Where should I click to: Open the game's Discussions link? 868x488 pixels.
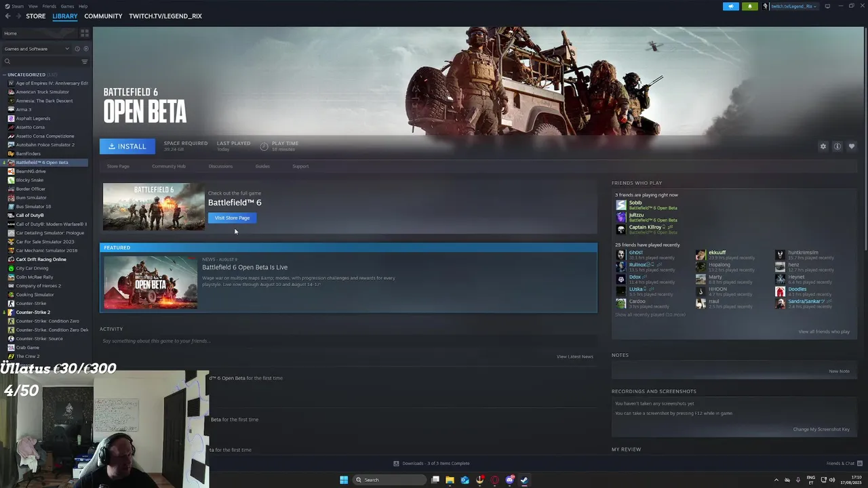(x=220, y=166)
